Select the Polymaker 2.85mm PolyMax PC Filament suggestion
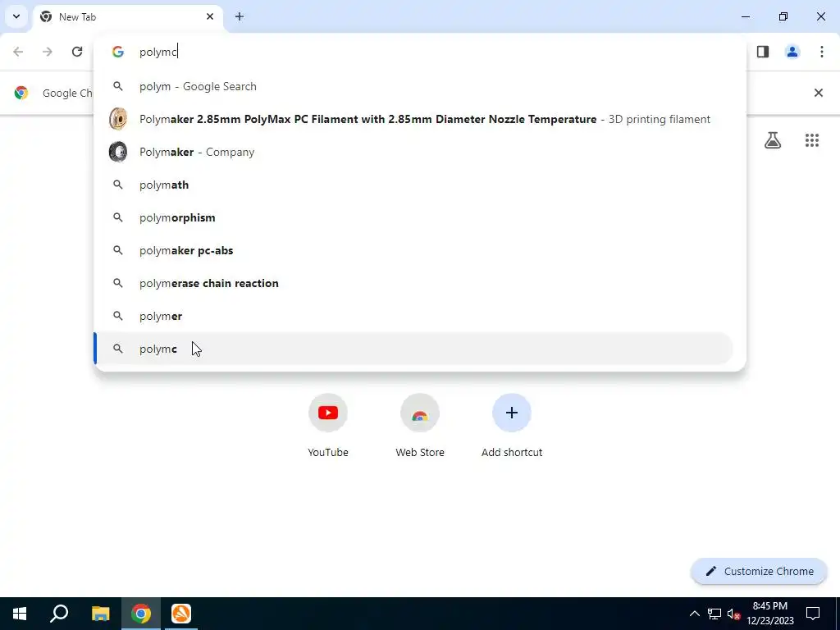The image size is (840, 630). point(413,119)
